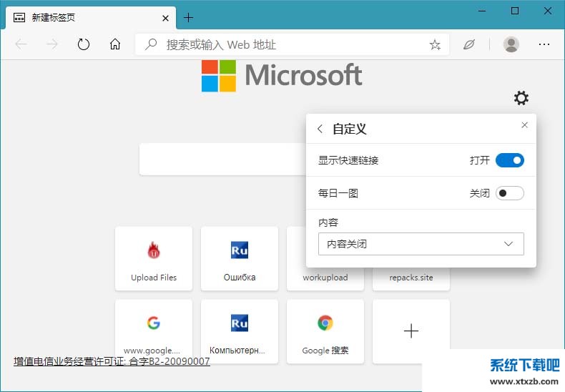This screenshot has height=392, width=565.
Task: Add page to favorites star icon
Action: click(435, 44)
